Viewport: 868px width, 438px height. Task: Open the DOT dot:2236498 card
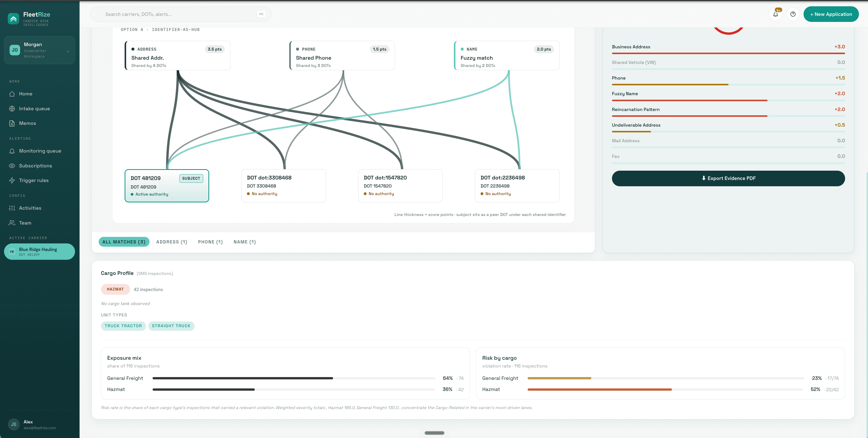click(x=517, y=186)
